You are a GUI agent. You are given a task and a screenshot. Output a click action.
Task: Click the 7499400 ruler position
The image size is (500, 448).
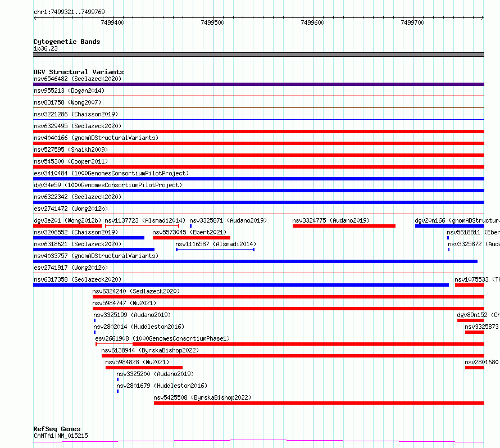112,22
